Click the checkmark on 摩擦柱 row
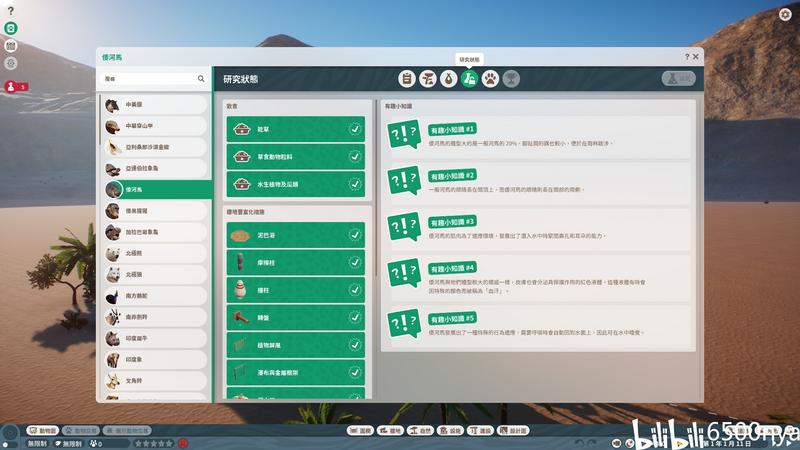 click(355, 263)
